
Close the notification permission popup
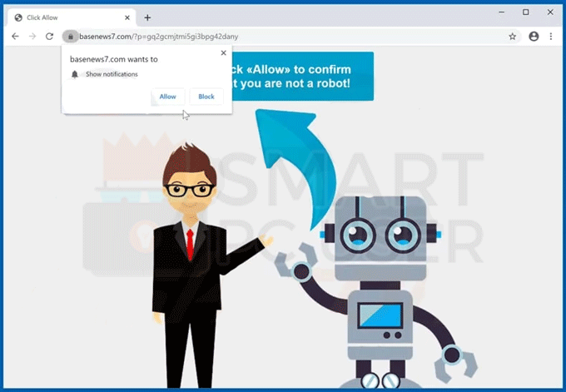point(222,53)
